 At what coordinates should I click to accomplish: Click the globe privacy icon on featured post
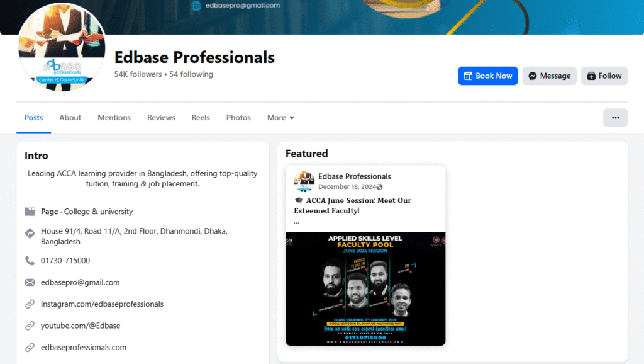point(379,187)
